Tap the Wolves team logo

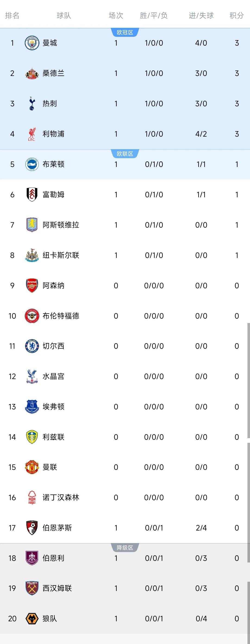[32, 619]
